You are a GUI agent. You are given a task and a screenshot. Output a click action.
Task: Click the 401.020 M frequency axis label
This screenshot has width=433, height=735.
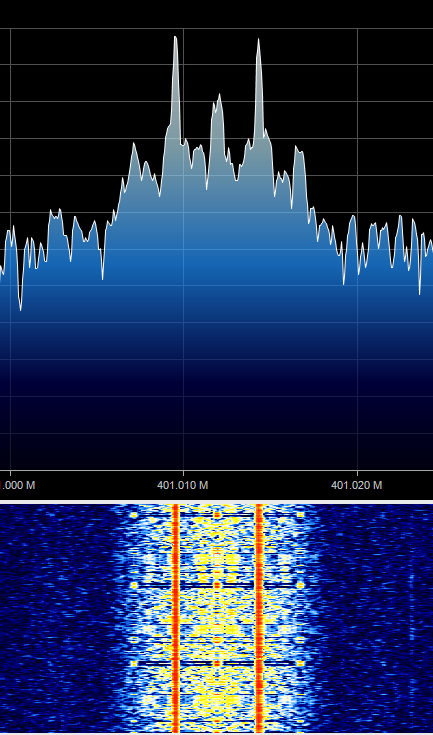pos(356,485)
